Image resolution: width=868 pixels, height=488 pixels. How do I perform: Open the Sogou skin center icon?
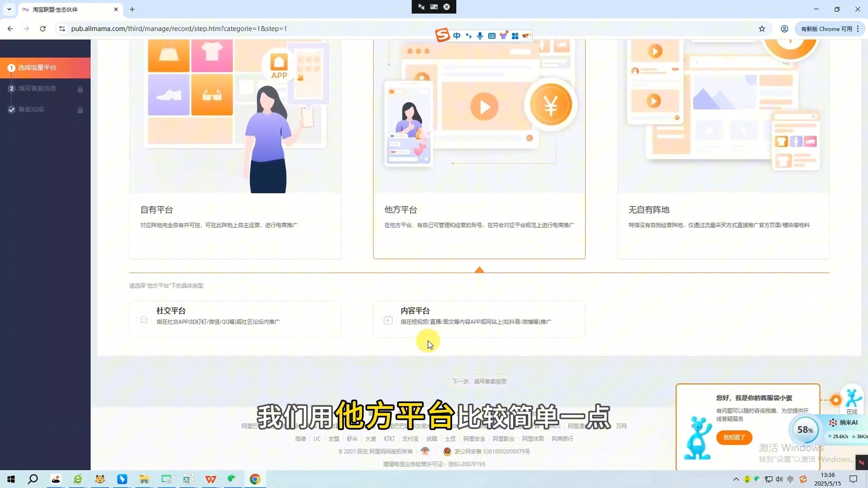coord(504,36)
